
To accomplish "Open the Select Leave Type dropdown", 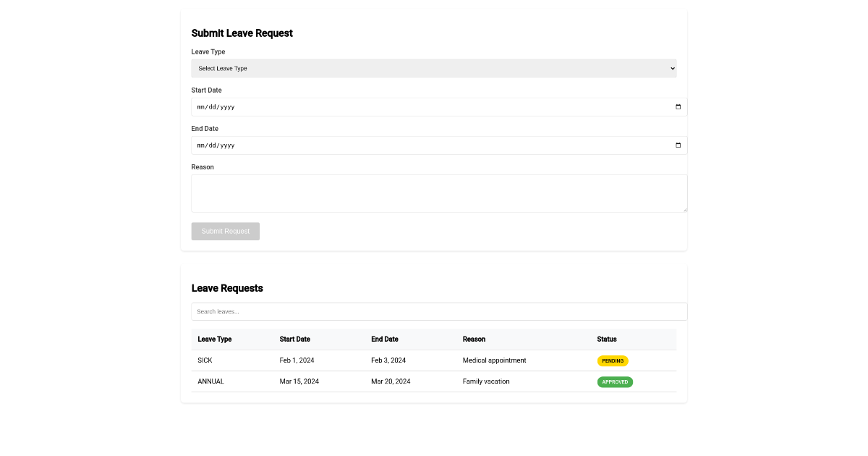I will (x=434, y=68).
